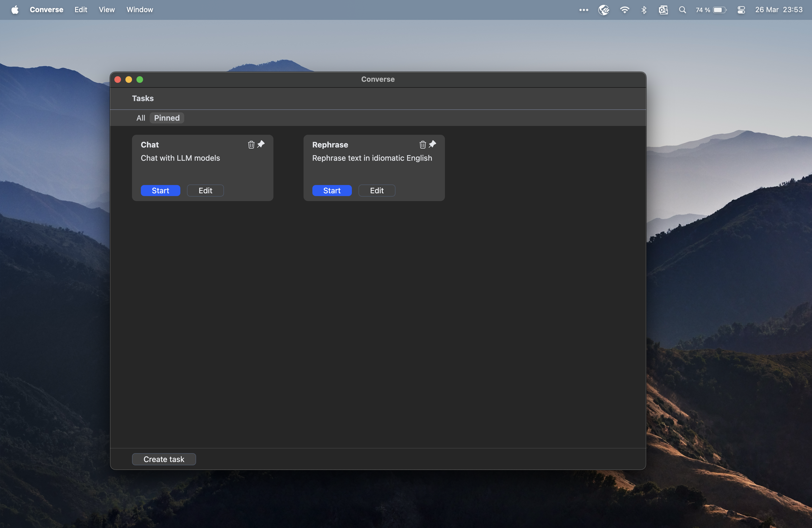Minimize the Converse window

tap(129, 80)
